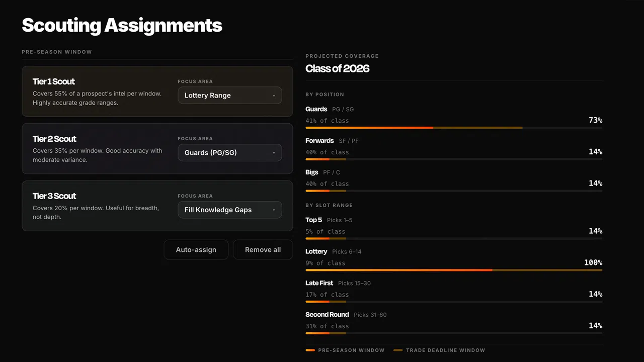The image size is (644, 362).
Task: Click the Lottery coverage progress bar
Action: coord(454,270)
